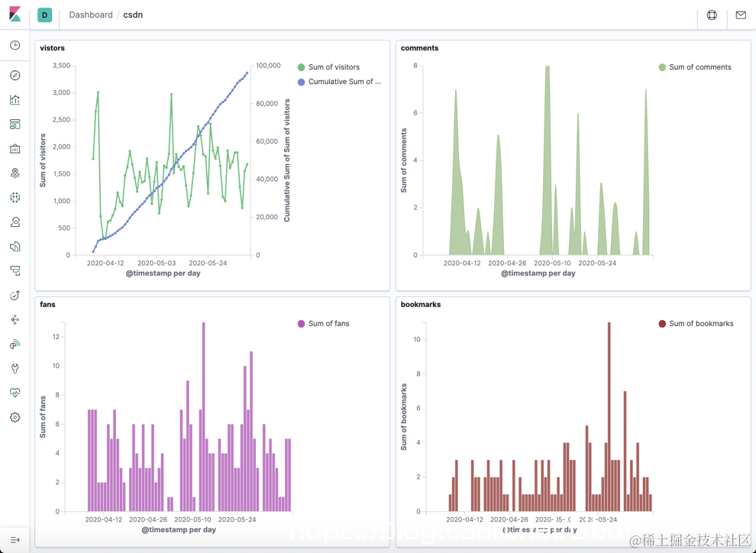Click the green Sum of comments legend dot
This screenshot has width=756, height=553.
point(662,67)
